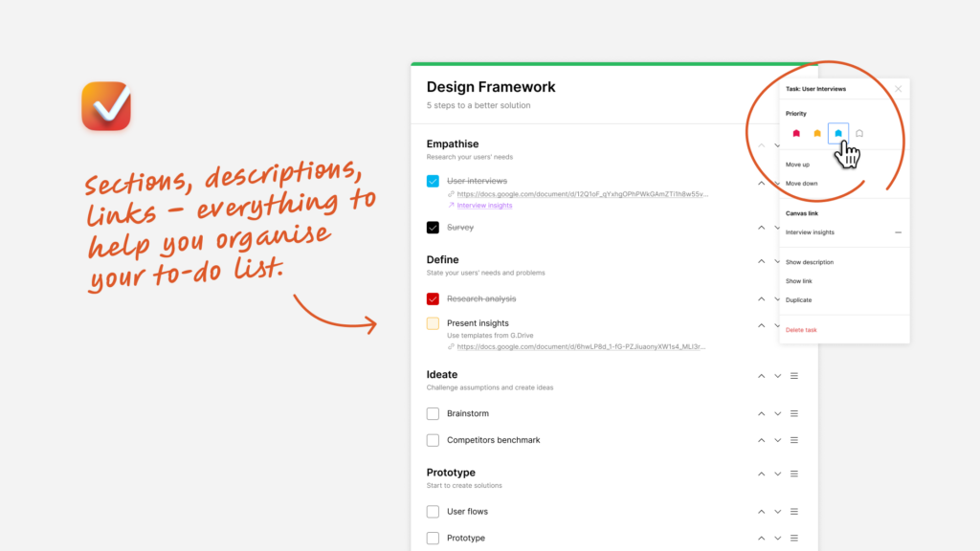Image resolution: width=980 pixels, height=551 pixels.
Task: Check the Competitors benchmark checkbox
Action: tap(433, 440)
